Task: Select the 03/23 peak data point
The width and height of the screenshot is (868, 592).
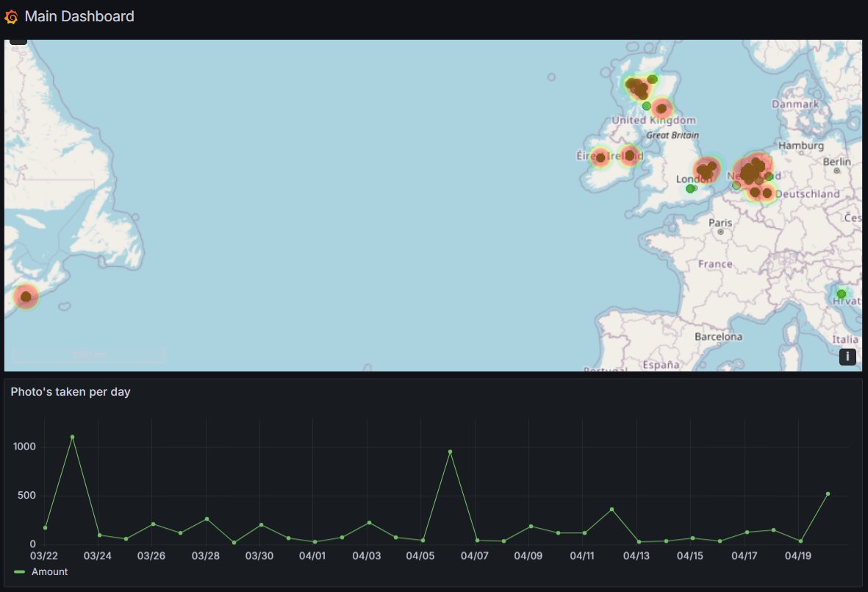Action: click(x=73, y=437)
